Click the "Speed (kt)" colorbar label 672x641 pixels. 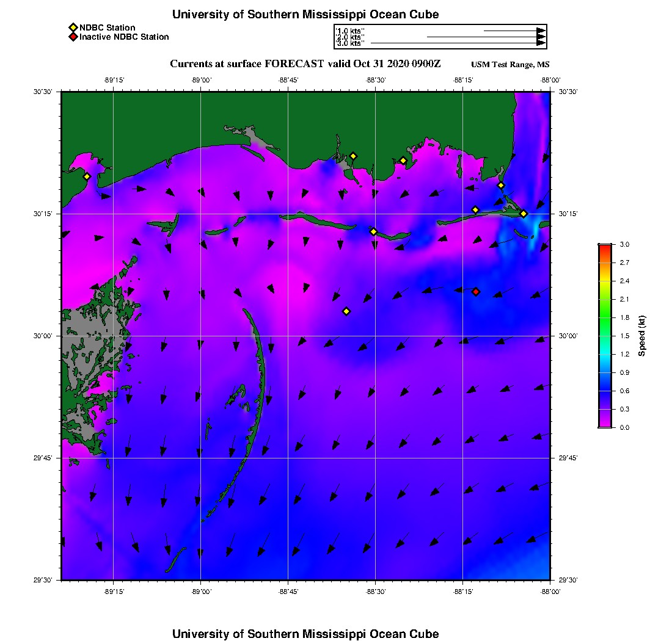coord(641,336)
